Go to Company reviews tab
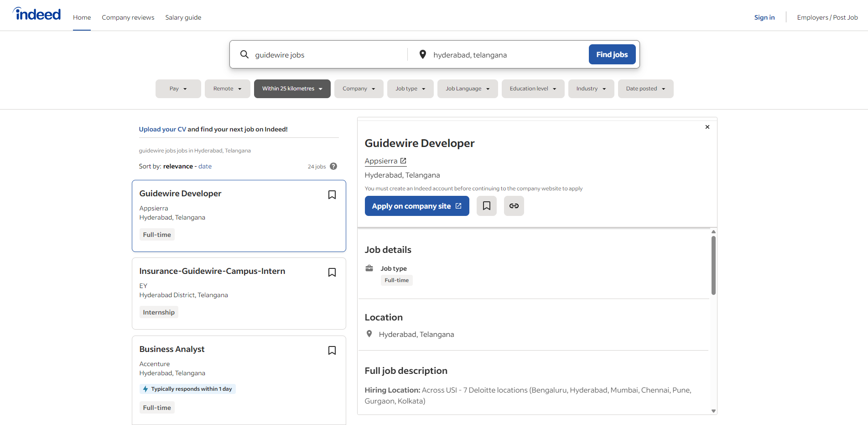 click(x=128, y=17)
